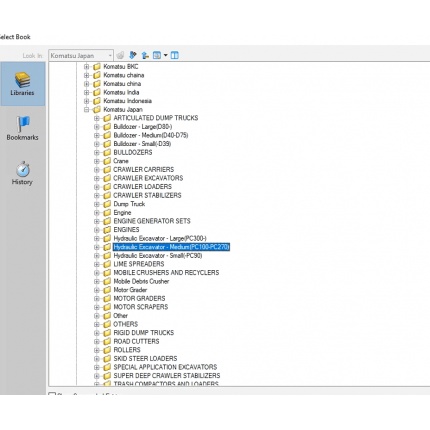
Task: Select ROAD CUTTERS folder
Action: pos(136,341)
